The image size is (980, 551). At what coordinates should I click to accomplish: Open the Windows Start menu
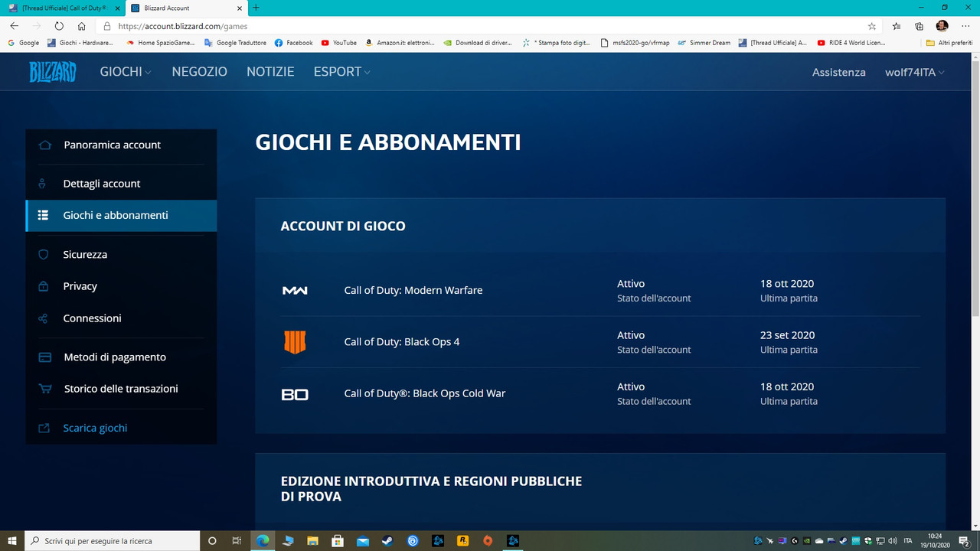12,541
